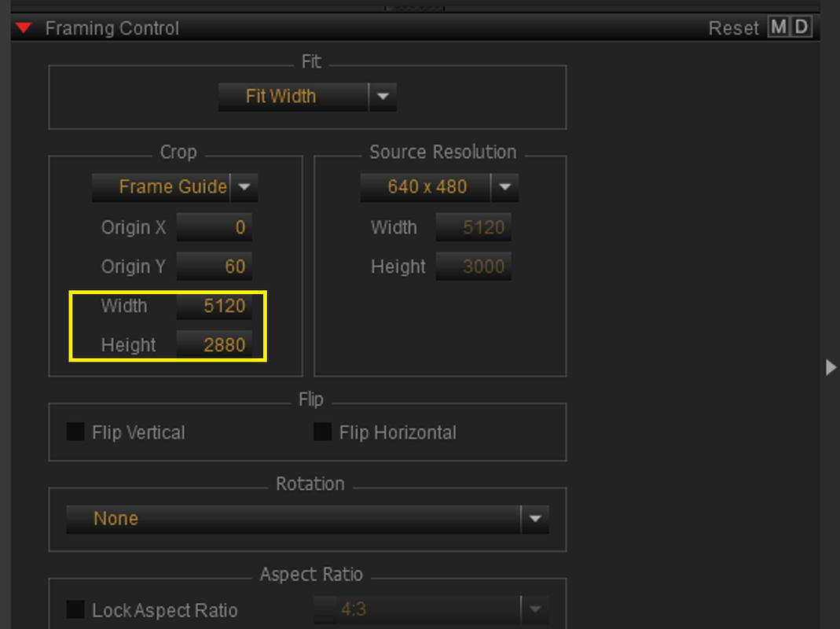The width and height of the screenshot is (840, 629).
Task: Click the Source Resolution group heading
Action: click(443, 153)
